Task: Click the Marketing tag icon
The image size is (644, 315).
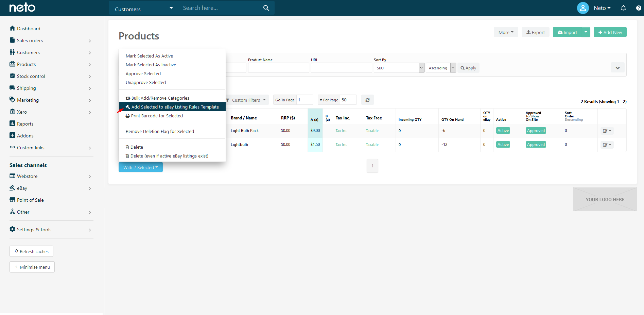Action: 13,100
